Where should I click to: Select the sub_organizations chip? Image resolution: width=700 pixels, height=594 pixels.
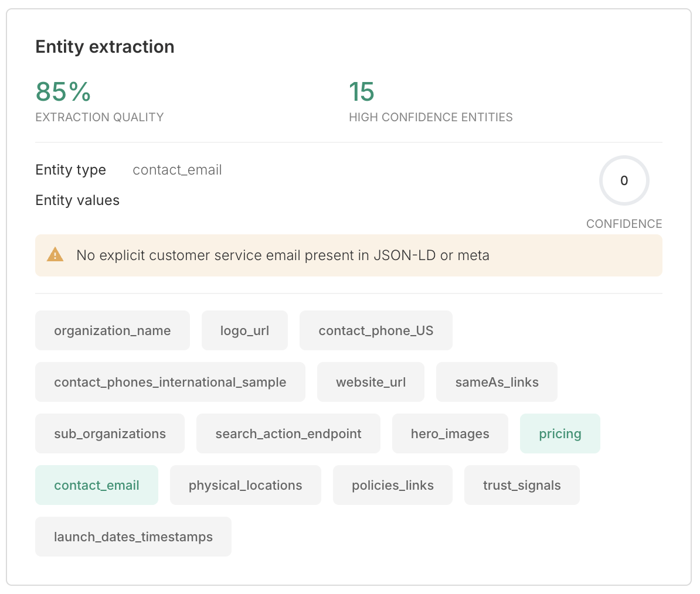pos(110,433)
